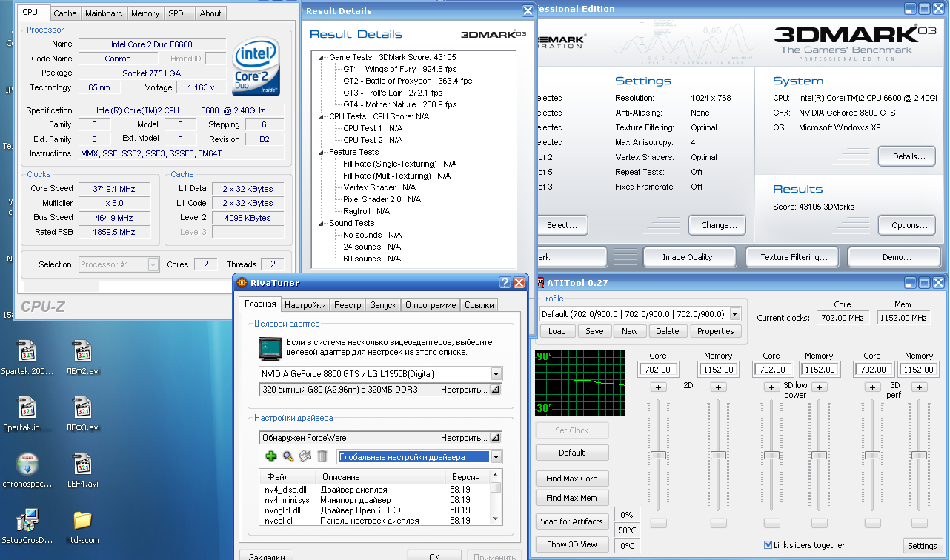Collapse the Feature Tests tree node
The width and height of the screenshot is (950, 560).
[322, 152]
